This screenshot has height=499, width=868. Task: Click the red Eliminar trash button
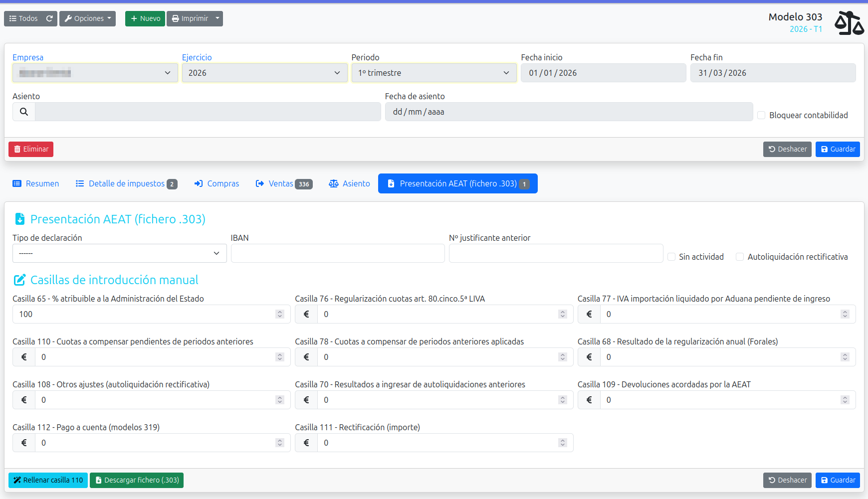click(x=31, y=149)
